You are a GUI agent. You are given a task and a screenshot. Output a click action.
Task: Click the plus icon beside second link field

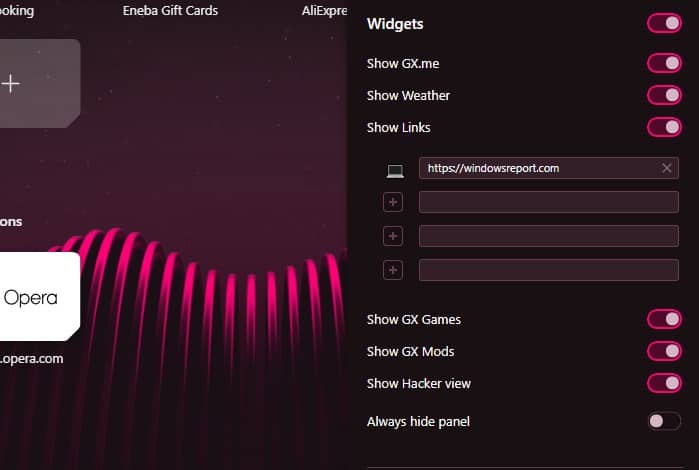click(393, 202)
